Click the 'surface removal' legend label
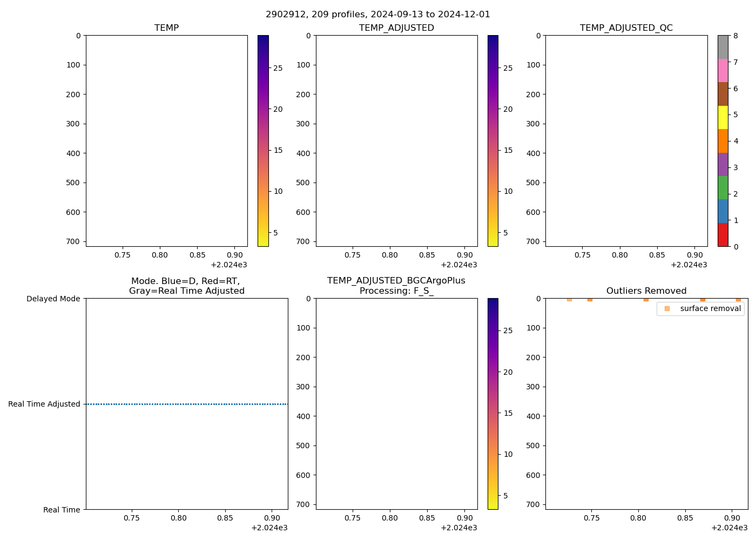Viewport: 756px width, 540px height. coord(710,309)
